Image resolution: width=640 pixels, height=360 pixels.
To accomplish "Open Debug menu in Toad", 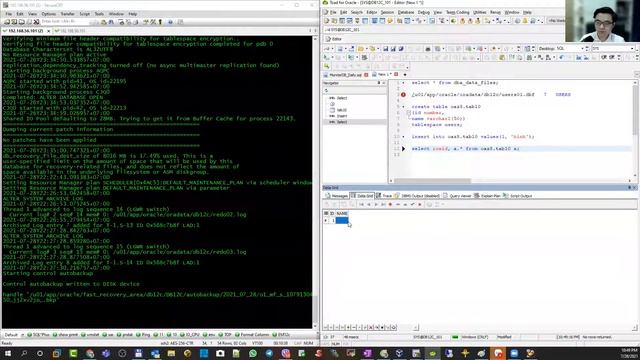I will pos(424,13).
